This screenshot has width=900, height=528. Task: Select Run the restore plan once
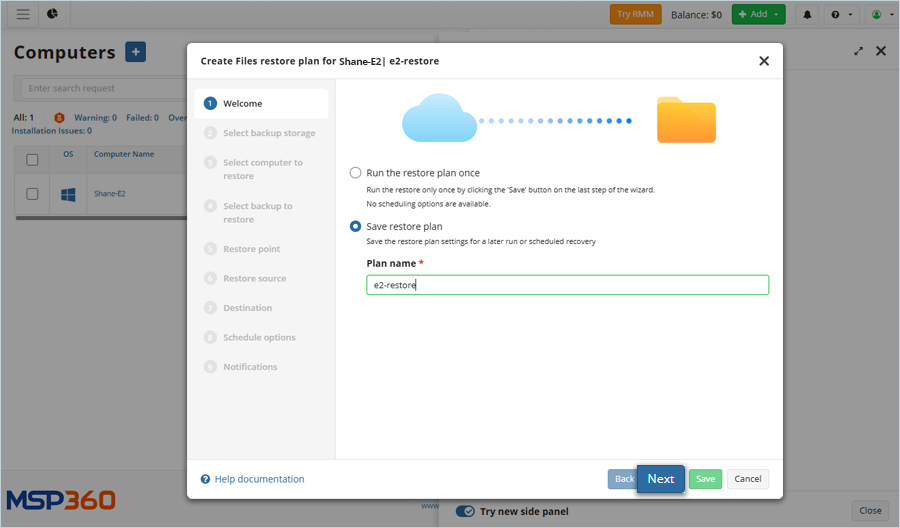pyautogui.click(x=355, y=173)
